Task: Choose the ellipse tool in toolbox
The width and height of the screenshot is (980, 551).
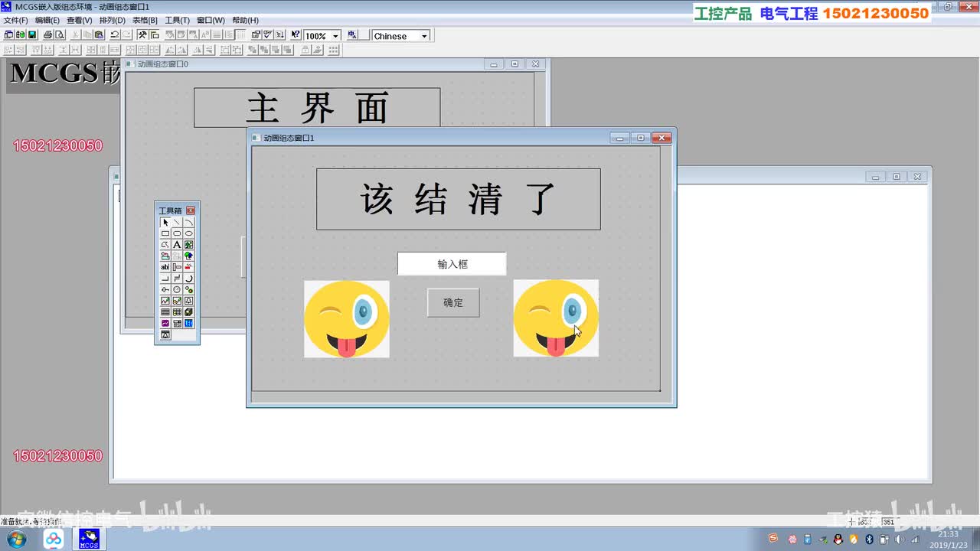Action: pos(188,233)
